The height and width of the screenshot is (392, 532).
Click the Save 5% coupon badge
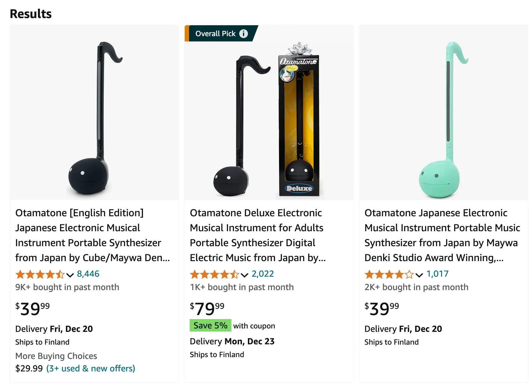coord(211,326)
